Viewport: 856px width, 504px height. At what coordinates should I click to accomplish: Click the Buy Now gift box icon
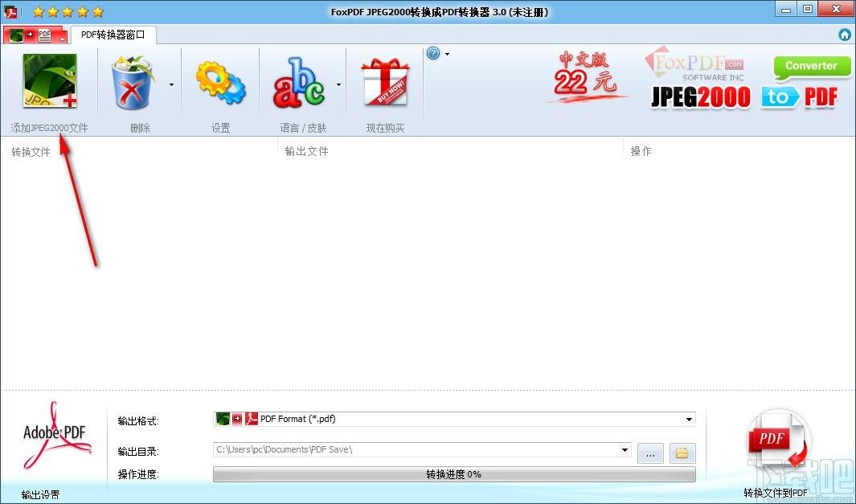[385, 82]
